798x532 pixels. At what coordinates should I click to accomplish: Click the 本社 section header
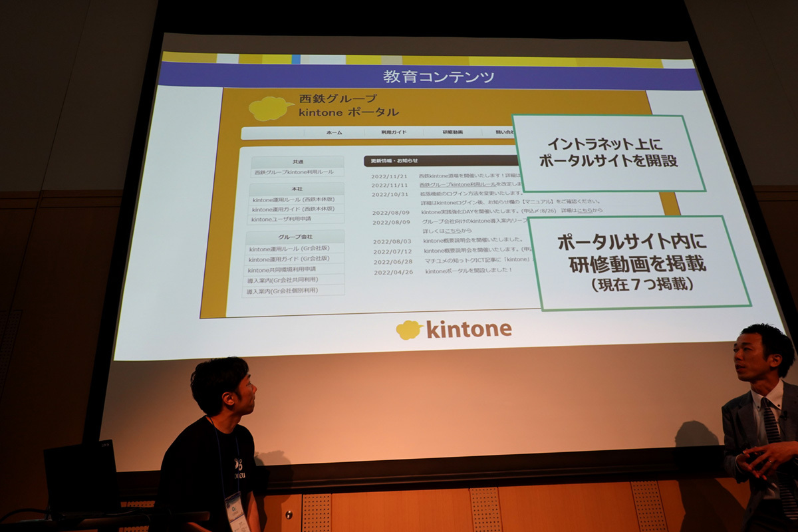click(x=297, y=189)
